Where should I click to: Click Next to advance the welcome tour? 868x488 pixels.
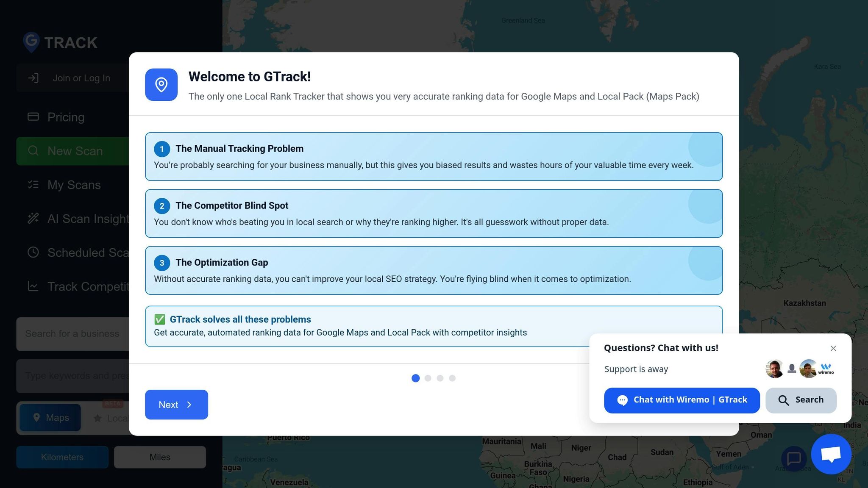(176, 405)
